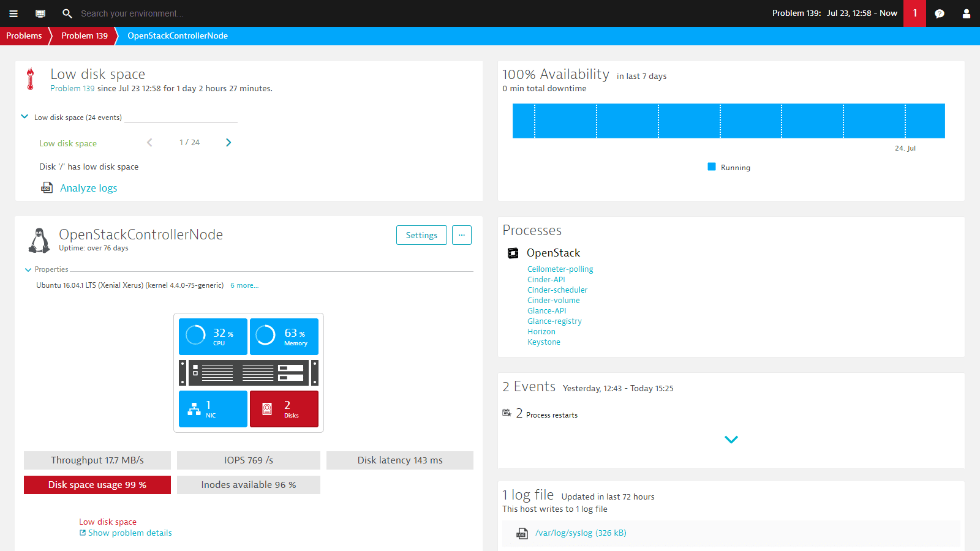Open the Analyze logs link
Screen dimensions: 980x551
click(88, 188)
